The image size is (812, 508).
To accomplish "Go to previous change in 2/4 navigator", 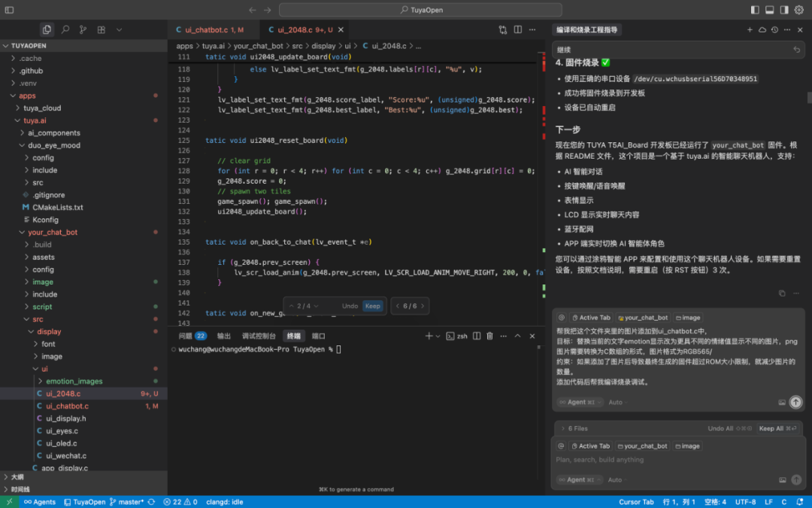I will tap(291, 306).
